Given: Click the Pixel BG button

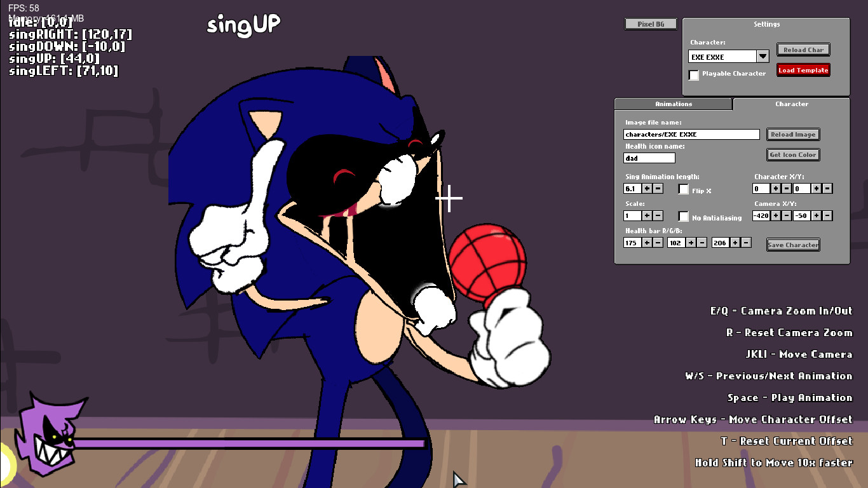Looking at the screenshot, I should coord(651,24).
